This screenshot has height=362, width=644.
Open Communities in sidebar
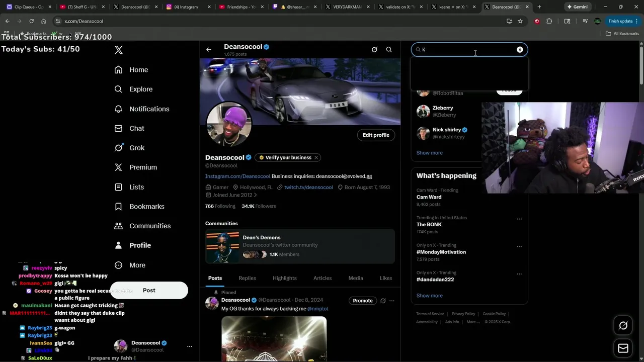coord(142,226)
